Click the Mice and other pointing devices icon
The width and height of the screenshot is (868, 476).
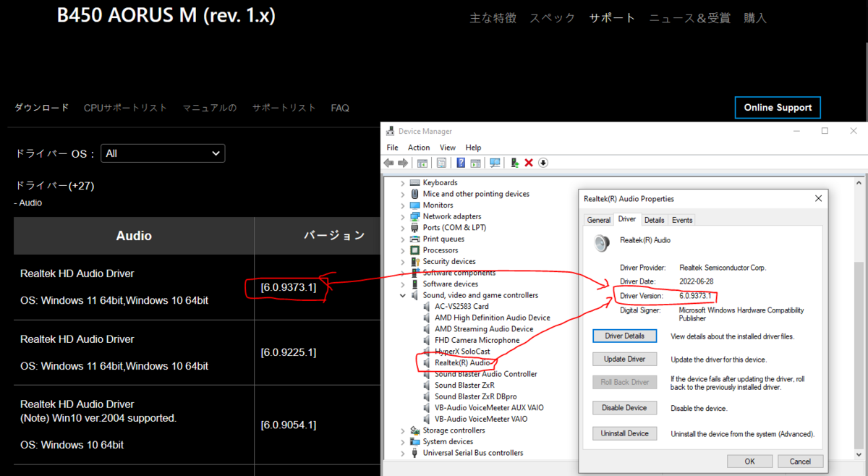click(415, 194)
